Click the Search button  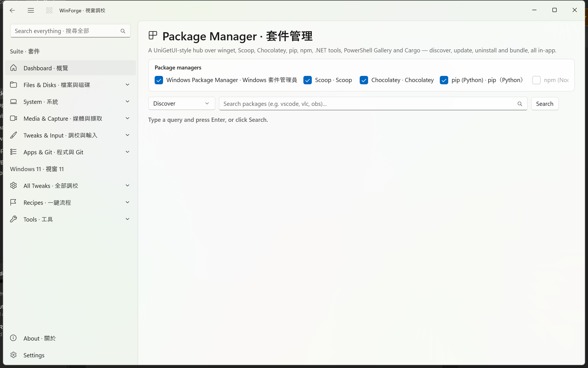click(545, 104)
